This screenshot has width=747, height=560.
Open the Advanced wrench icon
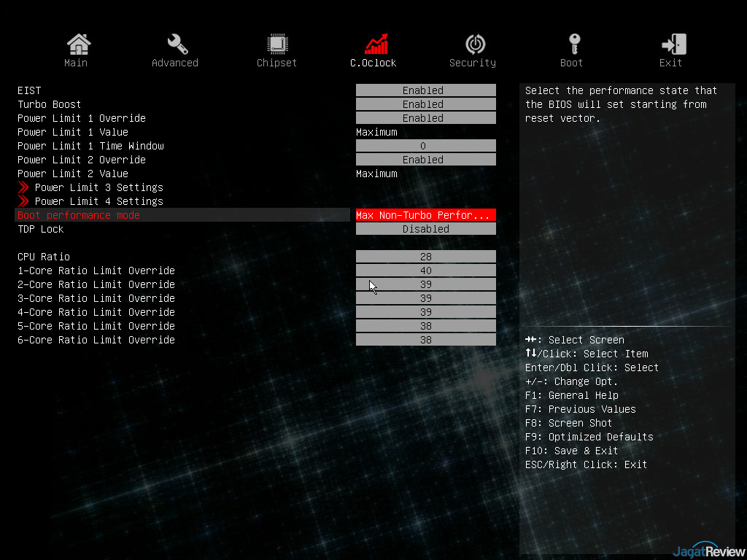tap(177, 44)
